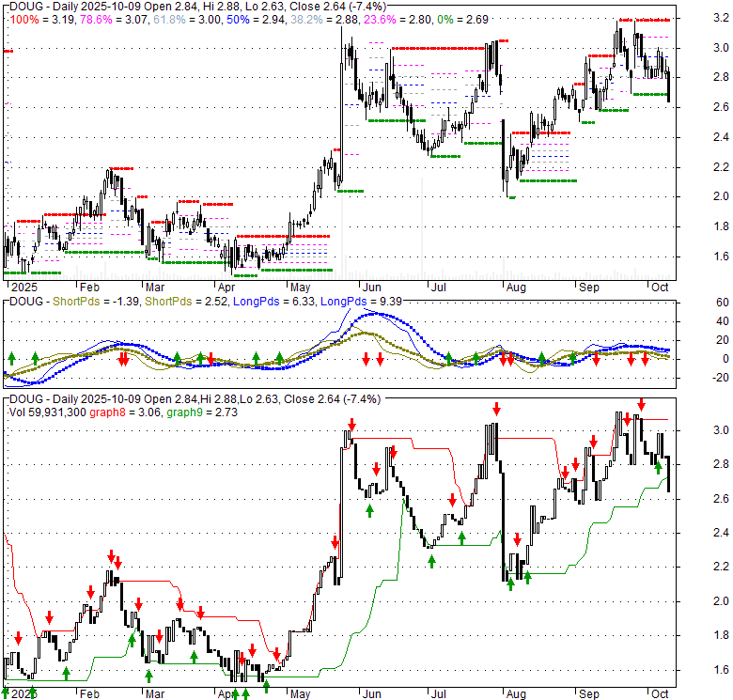This screenshot has height=700, width=733.
Task: Select the Jul month label under top chart
Action: pyautogui.click(x=439, y=288)
